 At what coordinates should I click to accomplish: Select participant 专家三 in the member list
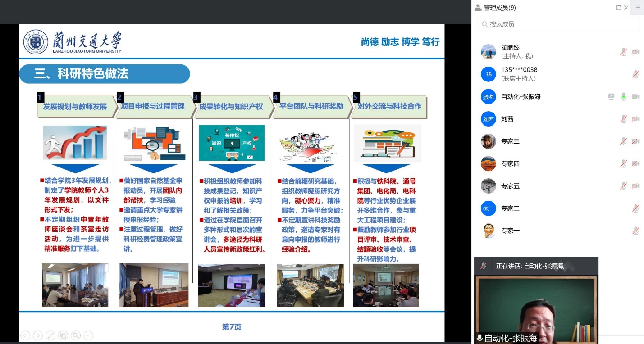[510, 141]
